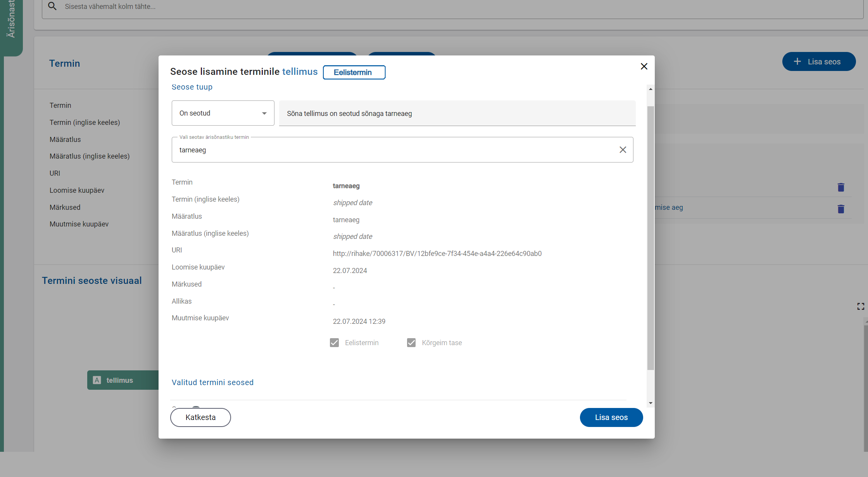The height and width of the screenshot is (477, 868).
Task: Click the second trash delete icon
Action: click(840, 209)
